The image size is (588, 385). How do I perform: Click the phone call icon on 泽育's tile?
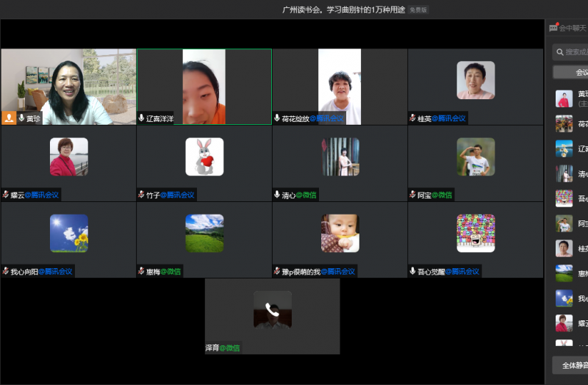272,309
